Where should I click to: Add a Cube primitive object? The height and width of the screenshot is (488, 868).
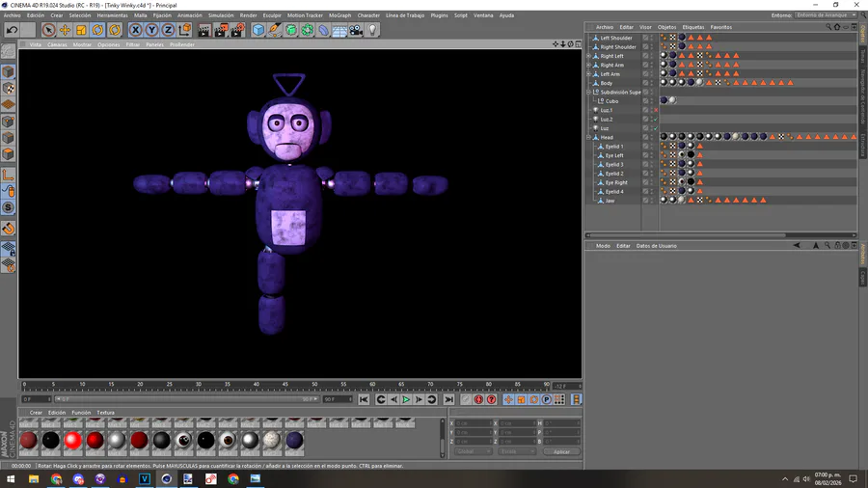pyautogui.click(x=258, y=30)
